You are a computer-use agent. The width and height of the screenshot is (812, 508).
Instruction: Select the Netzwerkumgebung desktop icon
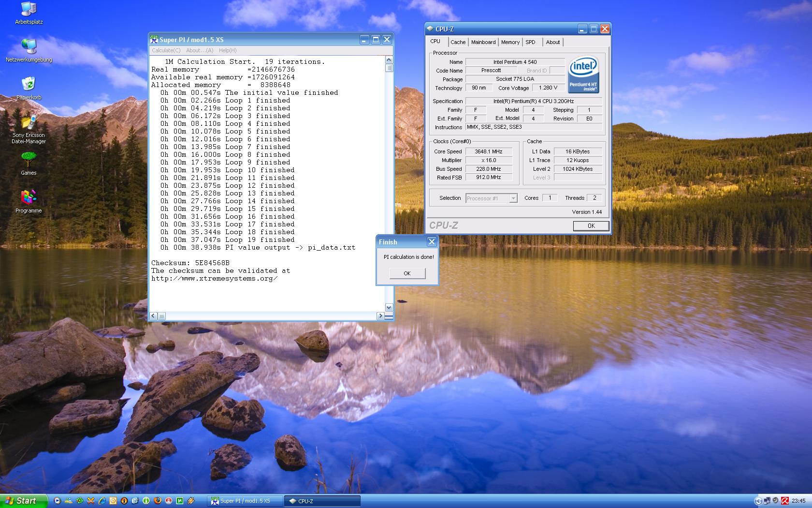[x=29, y=47]
